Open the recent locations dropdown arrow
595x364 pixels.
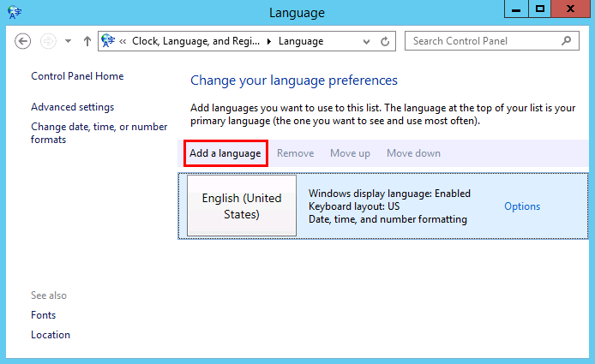(x=68, y=41)
